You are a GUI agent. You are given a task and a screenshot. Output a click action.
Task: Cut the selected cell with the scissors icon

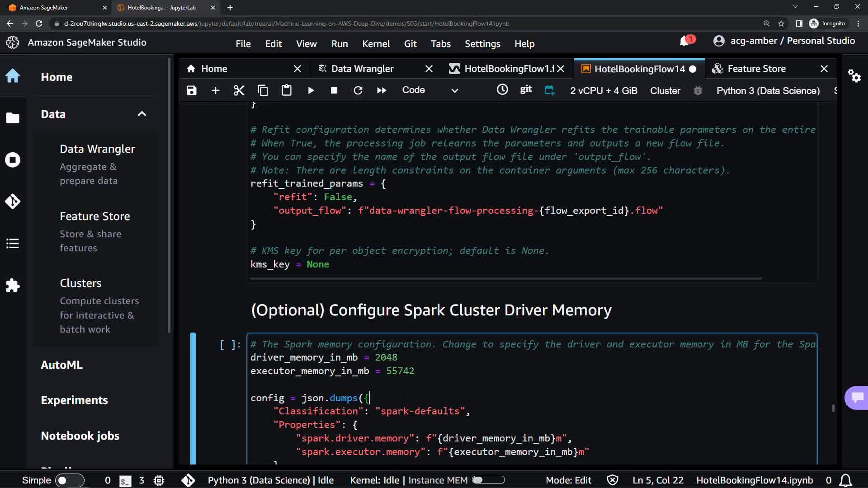239,90
